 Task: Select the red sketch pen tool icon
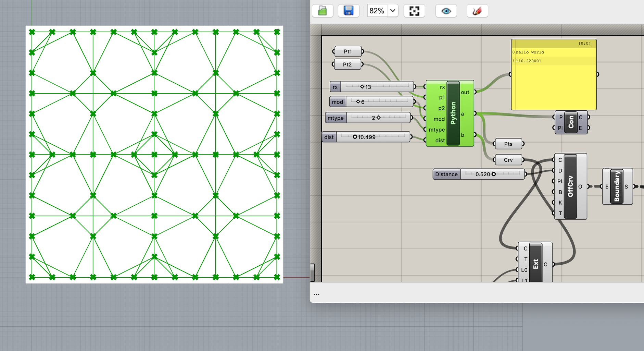click(477, 11)
